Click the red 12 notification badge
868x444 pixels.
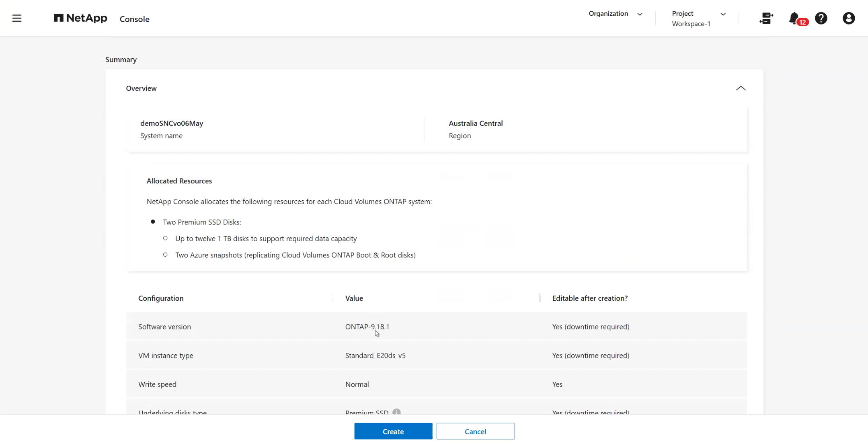802,23
